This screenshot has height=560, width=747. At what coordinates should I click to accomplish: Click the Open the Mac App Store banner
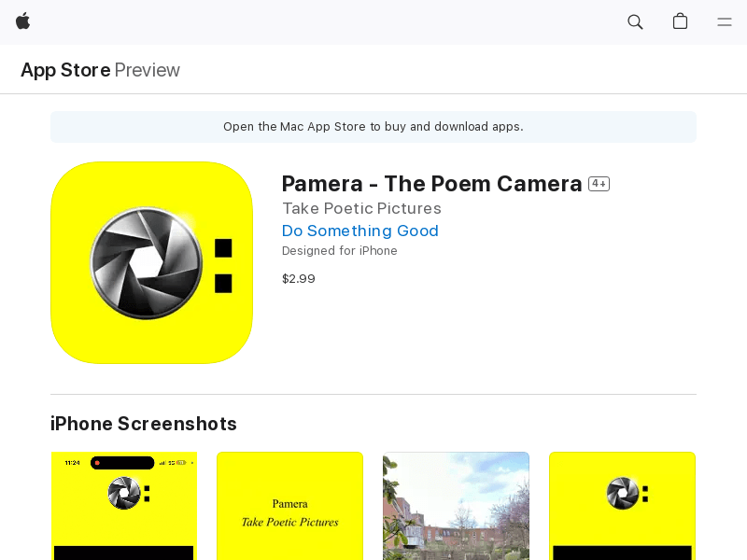tap(373, 127)
